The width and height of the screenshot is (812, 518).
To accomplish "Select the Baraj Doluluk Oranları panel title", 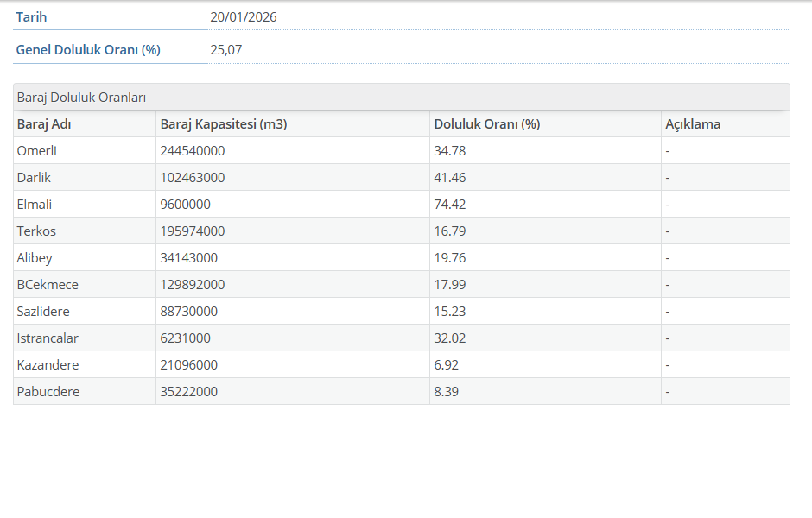I will 81,98.
